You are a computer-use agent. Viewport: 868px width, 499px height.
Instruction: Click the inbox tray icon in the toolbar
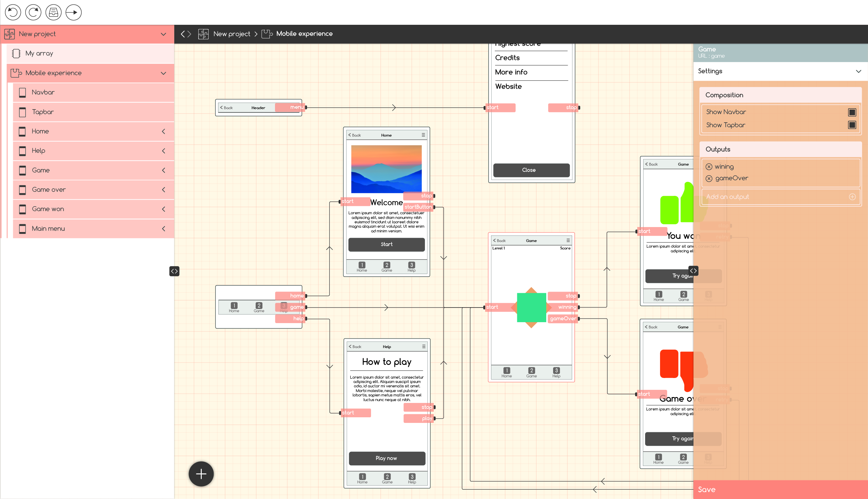(x=53, y=12)
